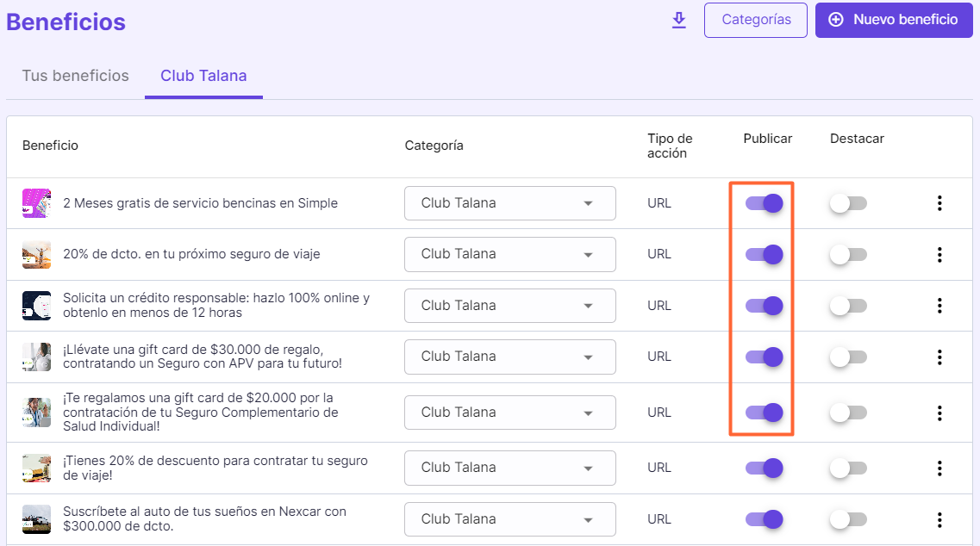Click the Beneficios page title
This screenshot has width=980, height=546.
point(66,22)
